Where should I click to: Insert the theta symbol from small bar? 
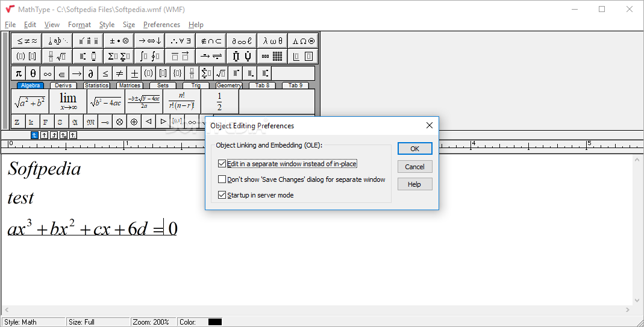tap(33, 73)
